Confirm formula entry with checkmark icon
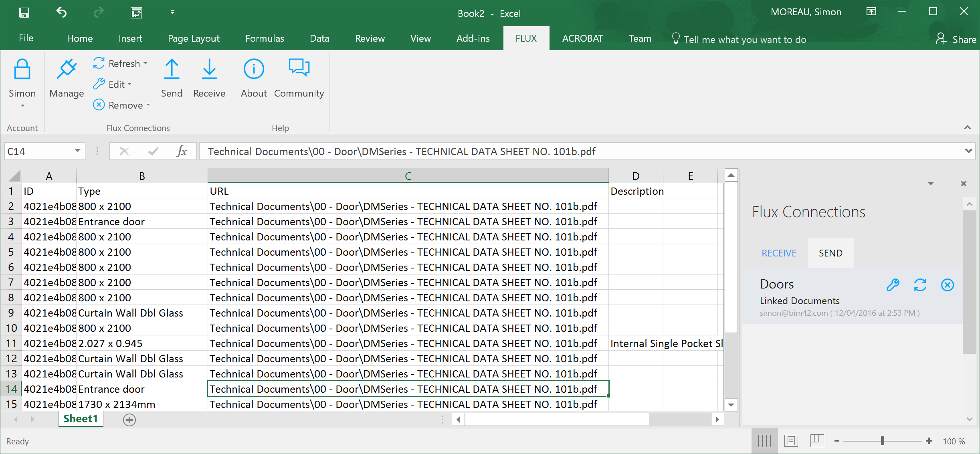The image size is (980, 454). (153, 151)
